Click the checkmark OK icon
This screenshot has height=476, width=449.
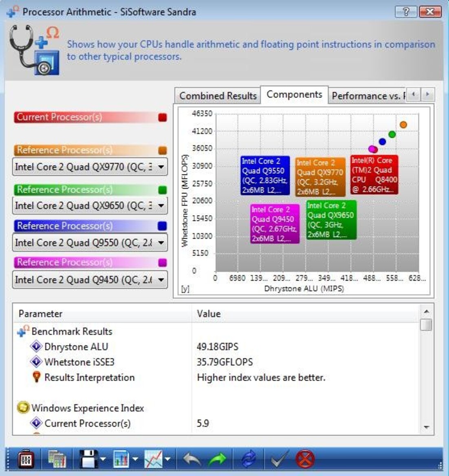pos(280,459)
